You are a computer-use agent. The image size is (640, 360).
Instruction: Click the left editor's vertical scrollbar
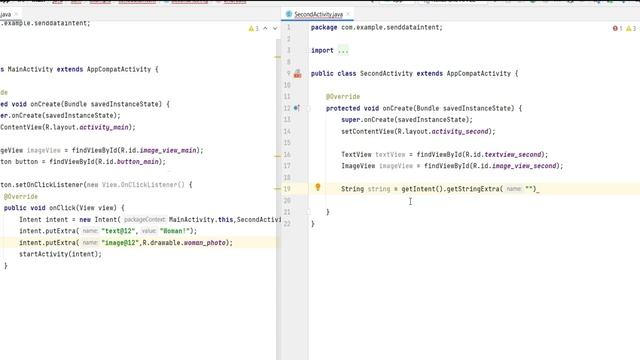point(278,199)
